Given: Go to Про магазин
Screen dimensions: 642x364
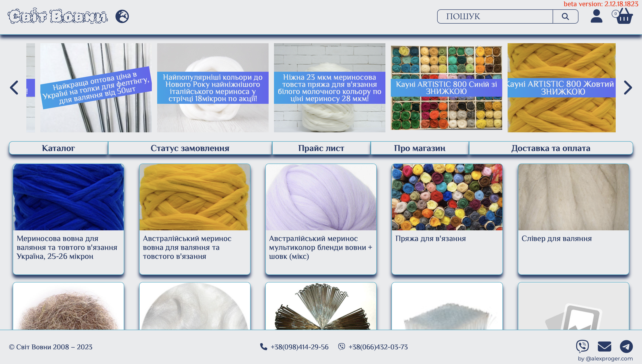Looking at the screenshot, I should point(420,148).
